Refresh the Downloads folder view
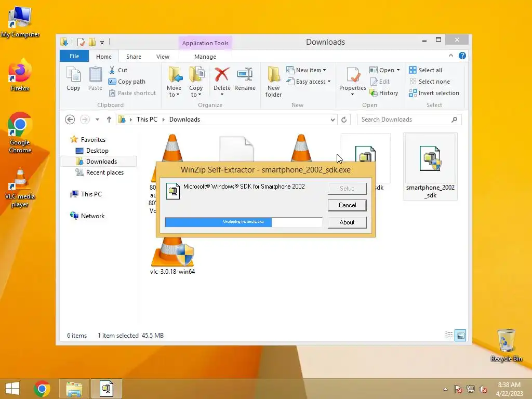This screenshot has width=532, height=399. coord(344,119)
